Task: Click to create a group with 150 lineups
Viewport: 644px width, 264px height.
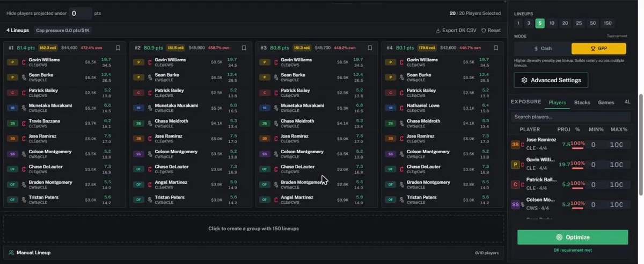Action: (253, 229)
